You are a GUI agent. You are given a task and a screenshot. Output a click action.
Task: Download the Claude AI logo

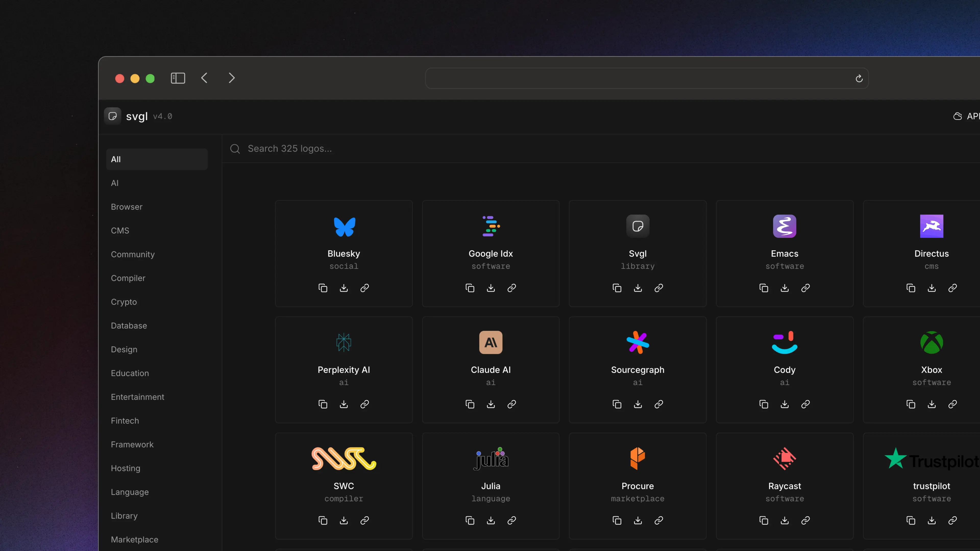490,404
